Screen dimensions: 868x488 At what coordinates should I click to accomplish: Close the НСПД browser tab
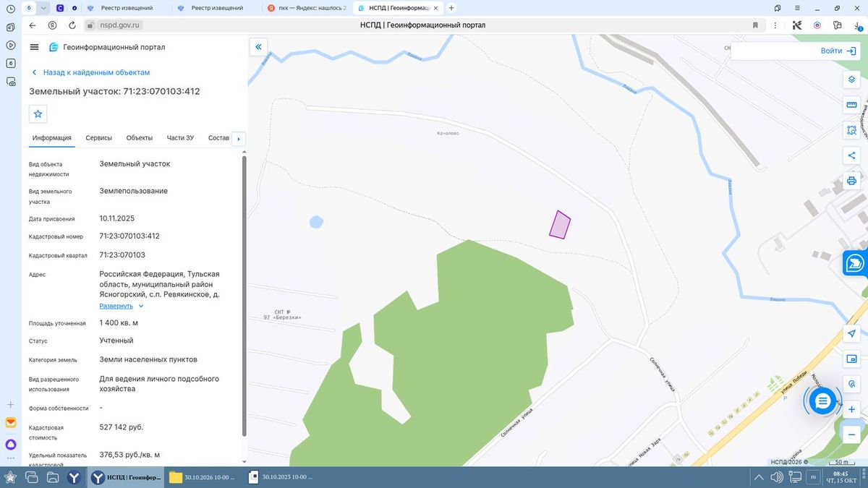(x=435, y=8)
